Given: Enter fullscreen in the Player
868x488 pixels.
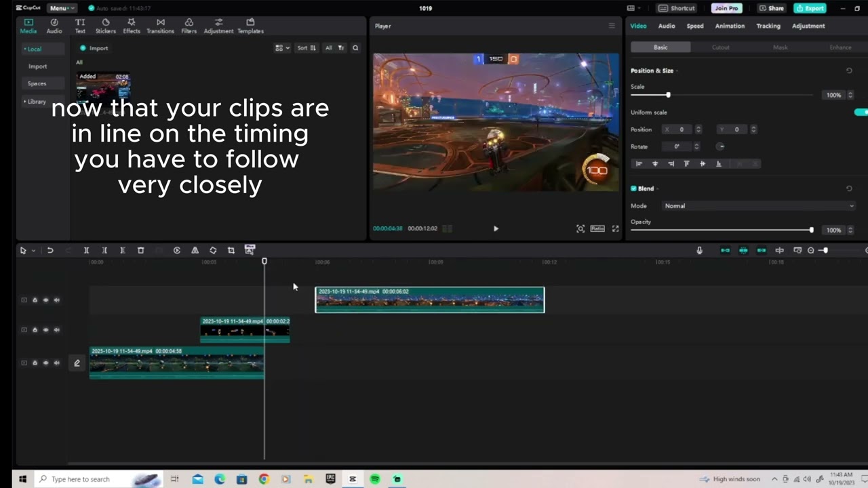Looking at the screenshot, I should click(615, 229).
